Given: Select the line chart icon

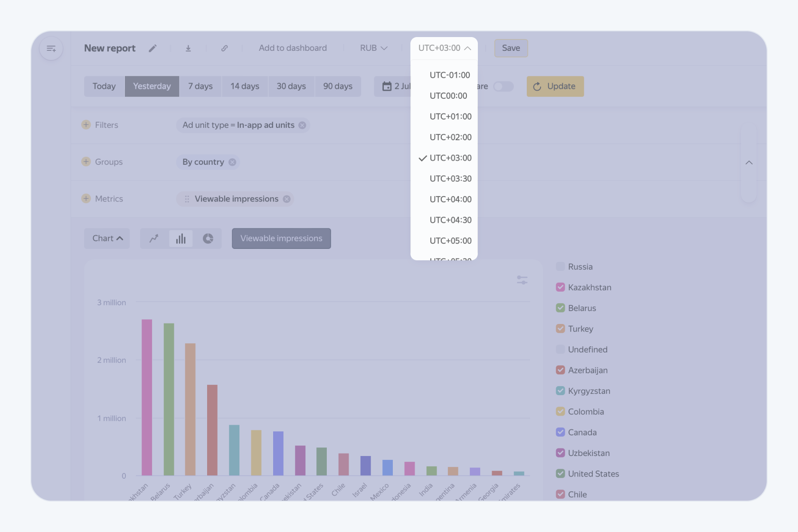Looking at the screenshot, I should pos(154,238).
